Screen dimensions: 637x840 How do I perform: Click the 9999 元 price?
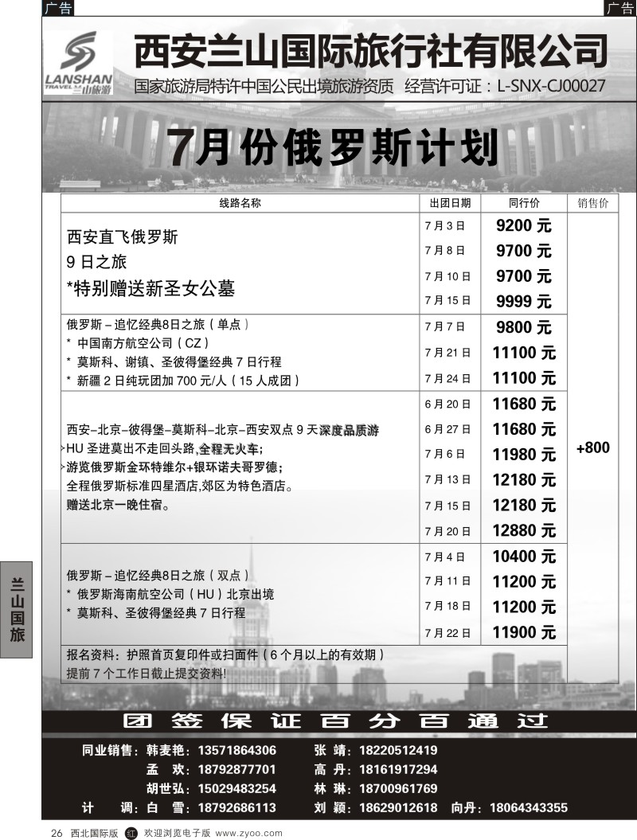pos(523,302)
